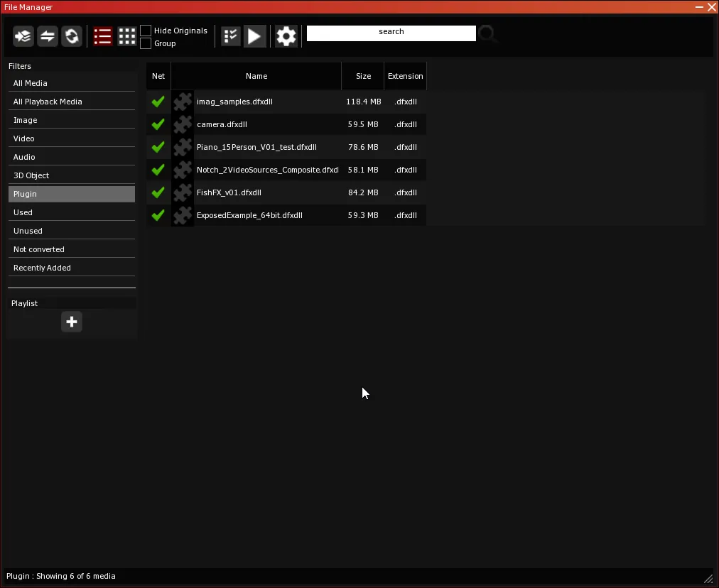Click the import media icon in the toolbar
This screenshot has height=588, width=719.
pyautogui.click(x=23, y=36)
